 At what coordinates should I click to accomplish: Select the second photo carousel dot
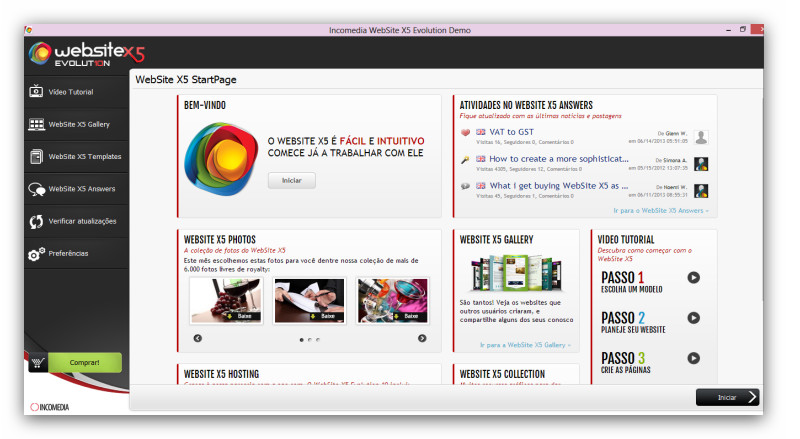tap(310, 339)
